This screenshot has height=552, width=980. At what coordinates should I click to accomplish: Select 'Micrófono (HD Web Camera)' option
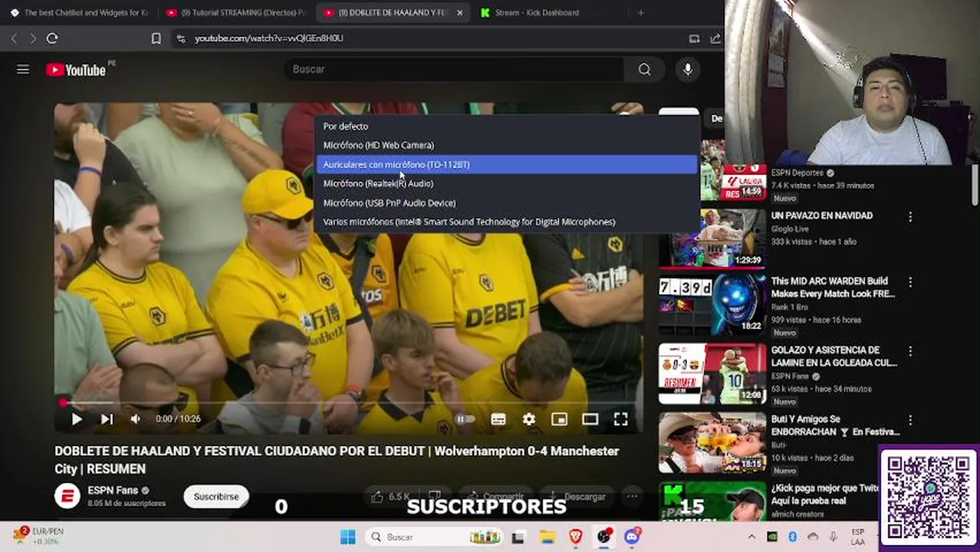click(x=506, y=145)
